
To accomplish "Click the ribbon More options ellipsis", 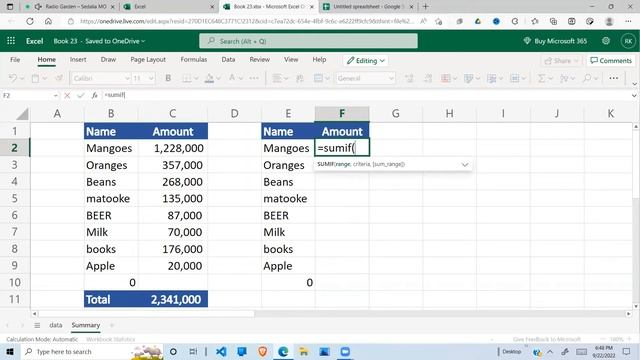I will tap(613, 78).
